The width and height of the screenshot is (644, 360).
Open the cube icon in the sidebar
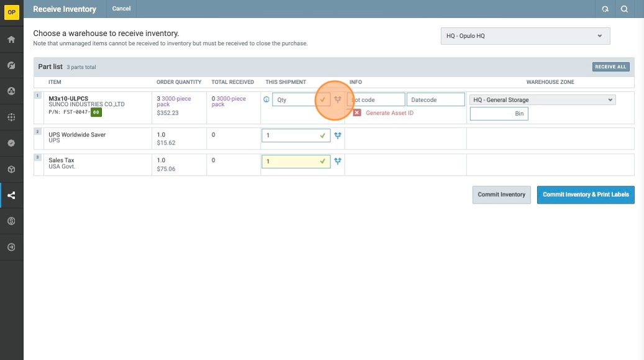click(11, 169)
